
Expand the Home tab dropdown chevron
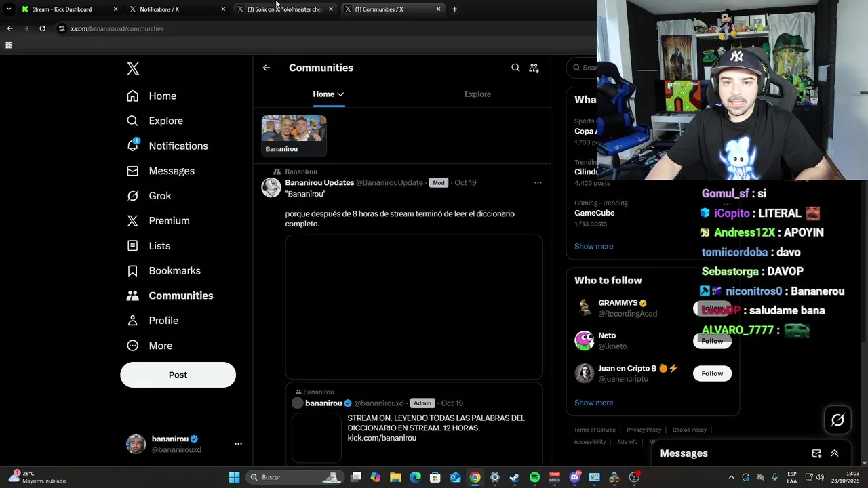[340, 94]
